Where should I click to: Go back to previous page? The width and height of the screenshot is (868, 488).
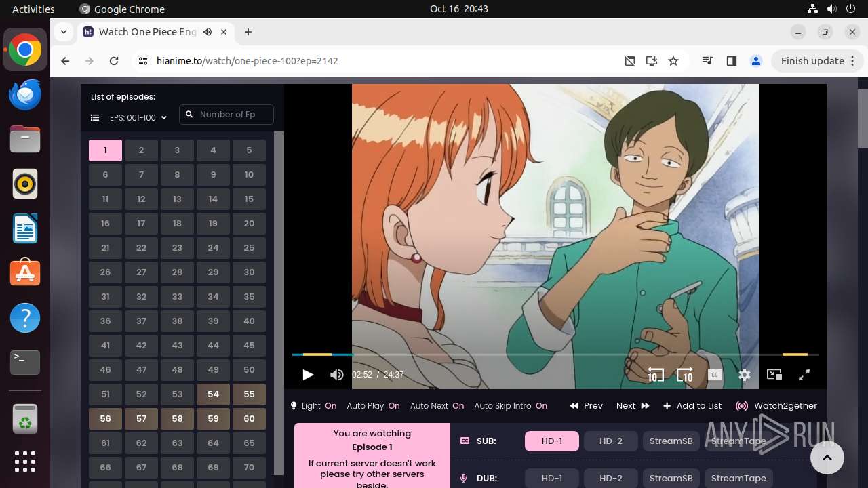tap(65, 61)
